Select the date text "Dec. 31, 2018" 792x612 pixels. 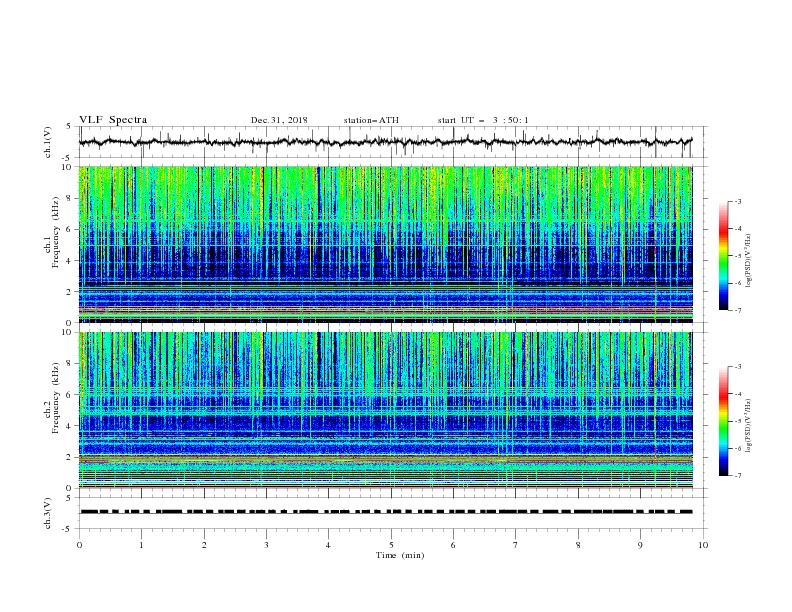[279, 120]
